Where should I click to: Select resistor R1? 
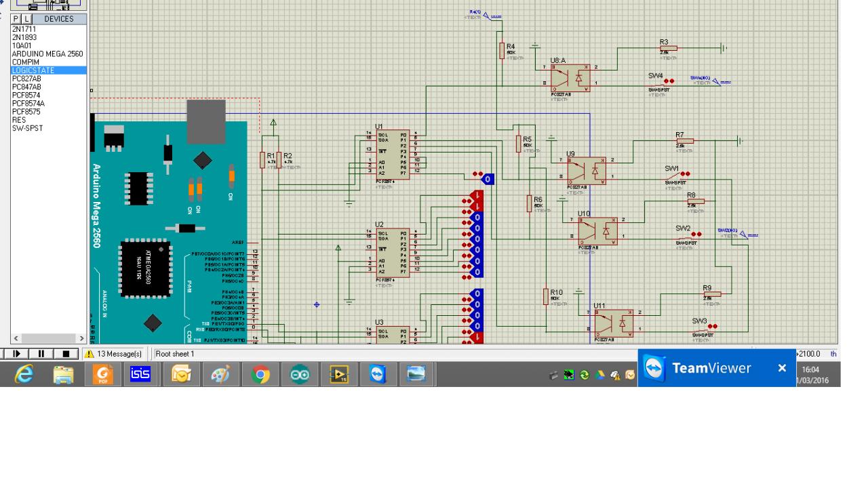[x=262, y=160]
